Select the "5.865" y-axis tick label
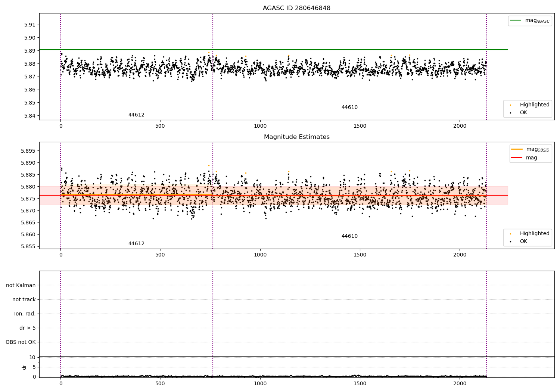Screen dimensions: 560x392 pyautogui.click(x=28, y=223)
